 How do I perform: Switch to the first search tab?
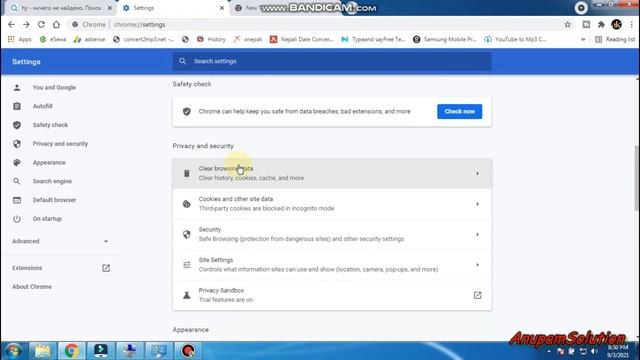61,8
